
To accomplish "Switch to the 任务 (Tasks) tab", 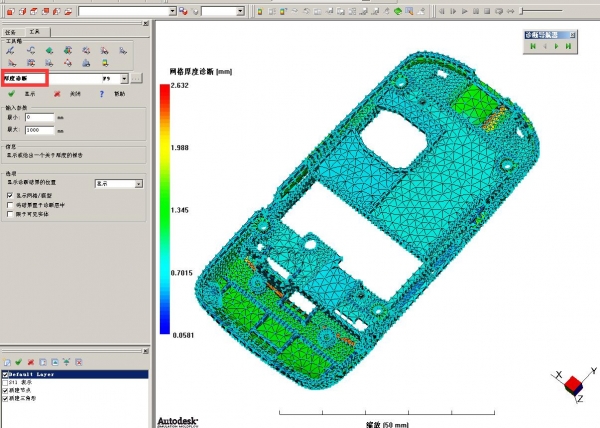I will (12, 33).
